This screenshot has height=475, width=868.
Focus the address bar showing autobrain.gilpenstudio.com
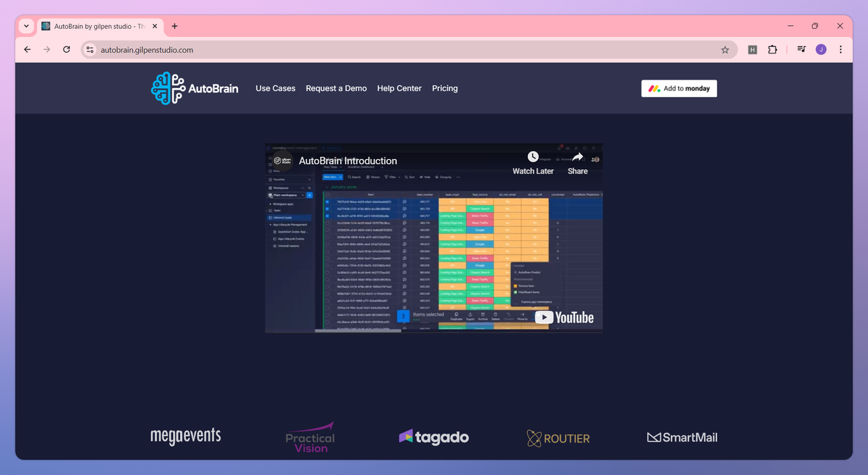tap(409, 50)
